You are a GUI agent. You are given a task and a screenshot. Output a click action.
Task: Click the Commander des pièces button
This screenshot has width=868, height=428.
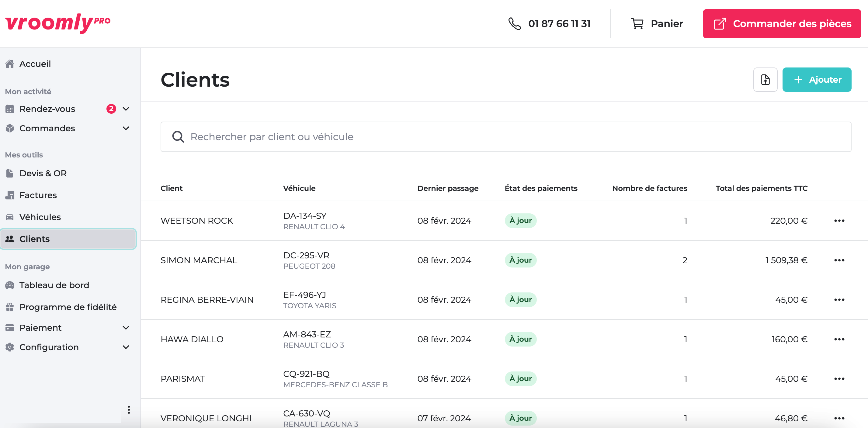tap(782, 24)
